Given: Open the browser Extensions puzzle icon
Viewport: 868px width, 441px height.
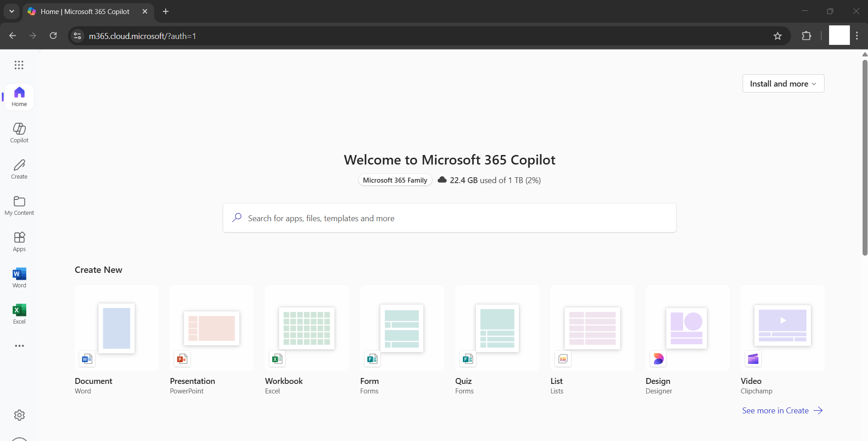Looking at the screenshot, I should [x=806, y=36].
